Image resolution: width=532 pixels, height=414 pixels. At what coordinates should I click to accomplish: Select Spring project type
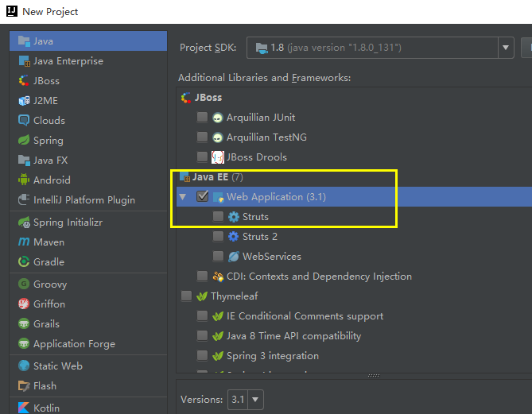(x=88, y=141)
